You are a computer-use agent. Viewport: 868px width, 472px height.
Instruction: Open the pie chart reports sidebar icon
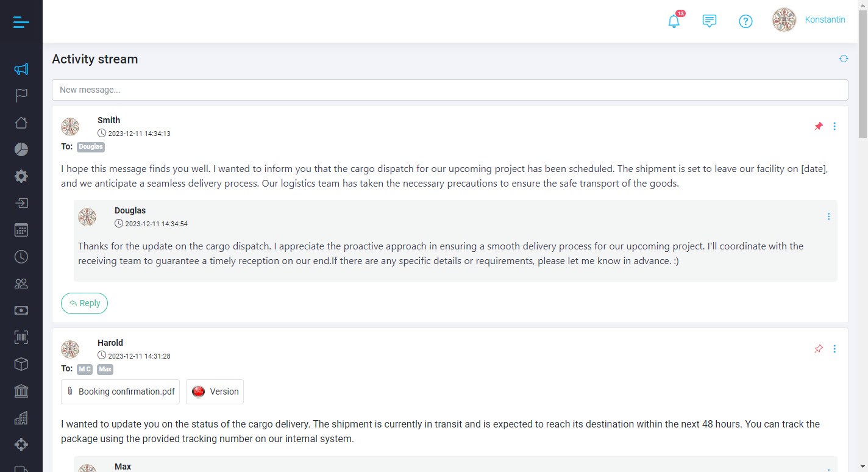pos(21,149)
